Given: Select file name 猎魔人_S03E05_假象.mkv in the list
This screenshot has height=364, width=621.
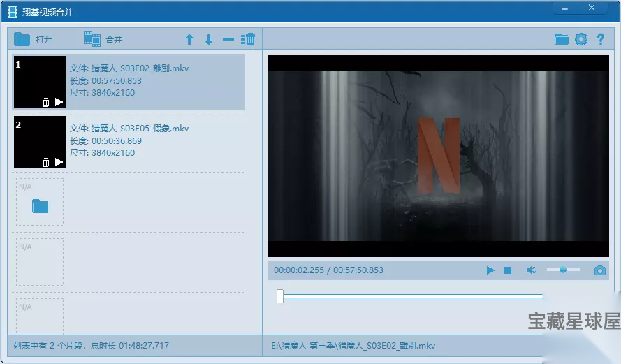Looking at the screenshot, I should point(140,129).
